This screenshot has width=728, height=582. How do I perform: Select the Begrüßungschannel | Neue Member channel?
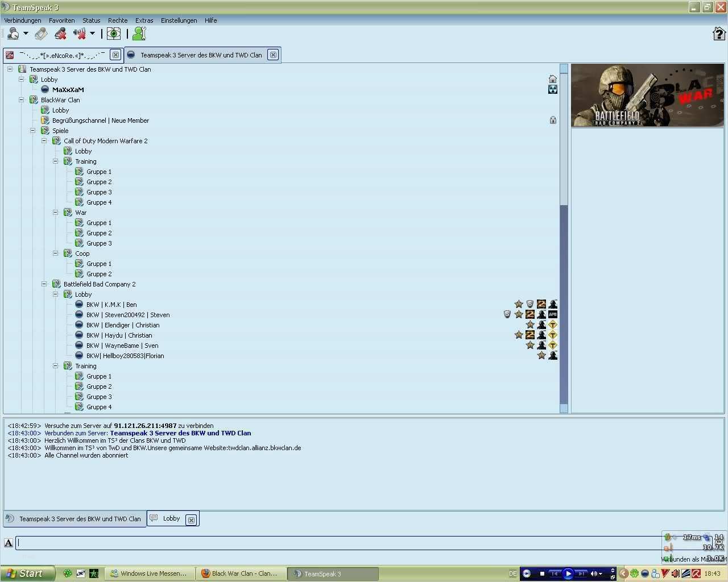click(101, 120)
